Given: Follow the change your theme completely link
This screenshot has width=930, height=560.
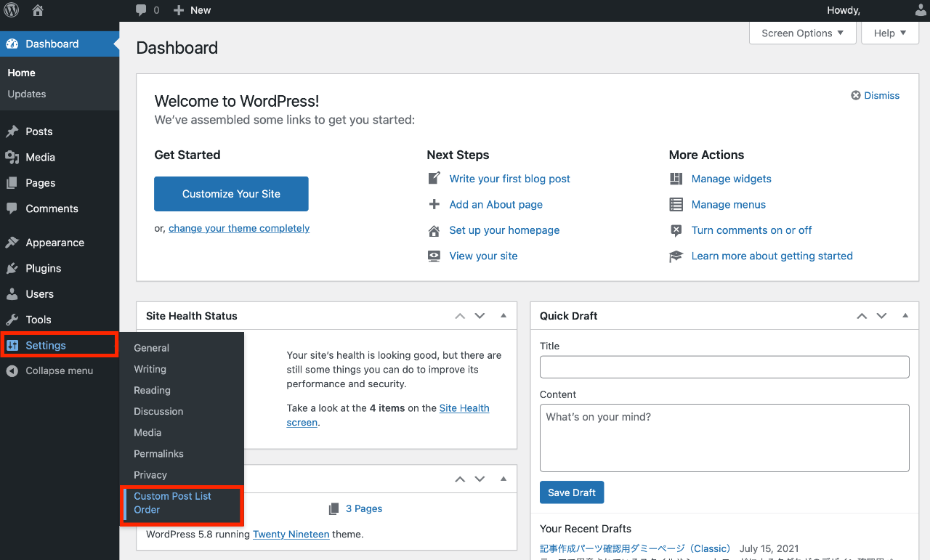Looking at the screenshot, I should (239, 228).
